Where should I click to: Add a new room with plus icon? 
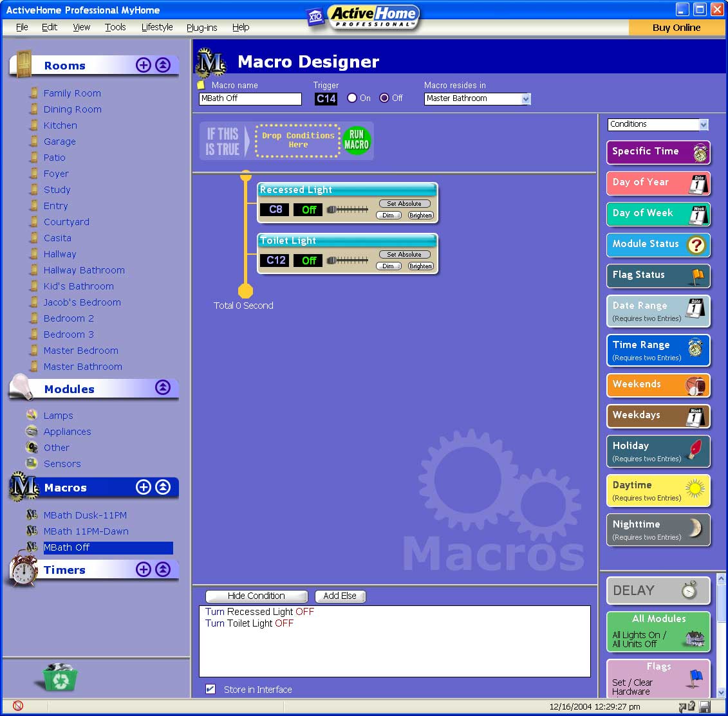coord(144,65)
